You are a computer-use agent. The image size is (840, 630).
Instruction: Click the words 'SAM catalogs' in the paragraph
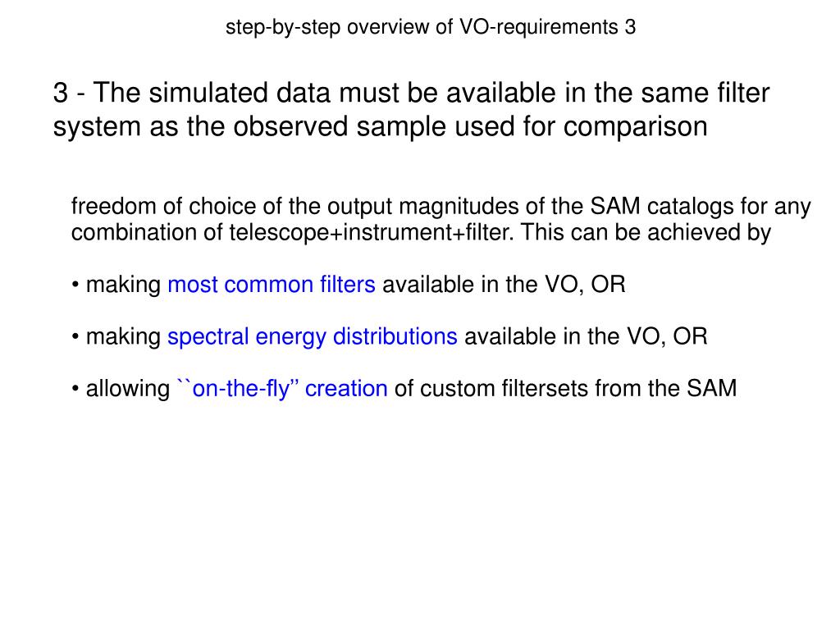(x=662, y=206)
